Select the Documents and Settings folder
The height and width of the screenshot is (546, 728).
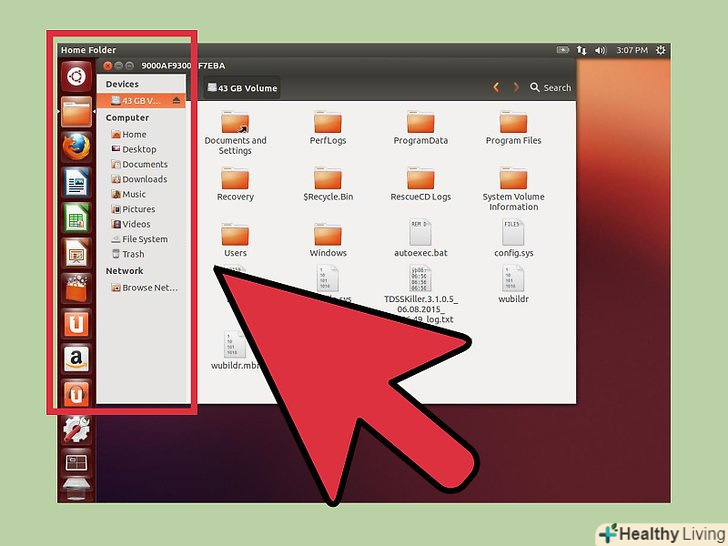pyautogui.click(x=235, y=133)
